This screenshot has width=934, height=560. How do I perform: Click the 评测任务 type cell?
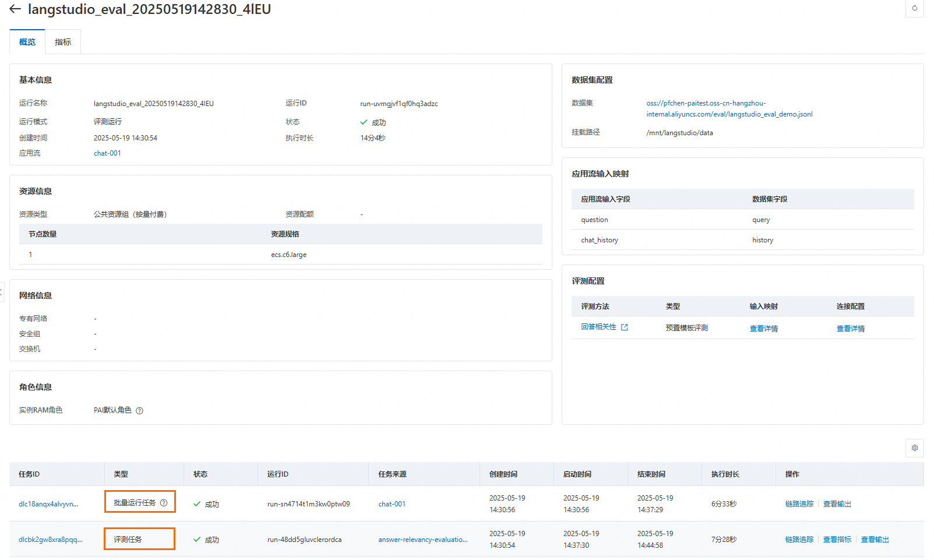pyautogui.click(x=128, y=540)
